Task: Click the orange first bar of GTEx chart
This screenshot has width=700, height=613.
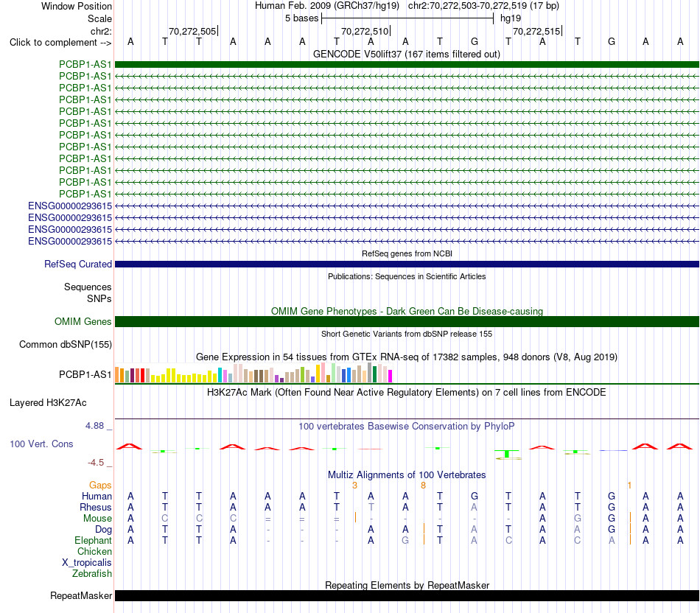Action: pyautogui.click(x=117, y=374)
